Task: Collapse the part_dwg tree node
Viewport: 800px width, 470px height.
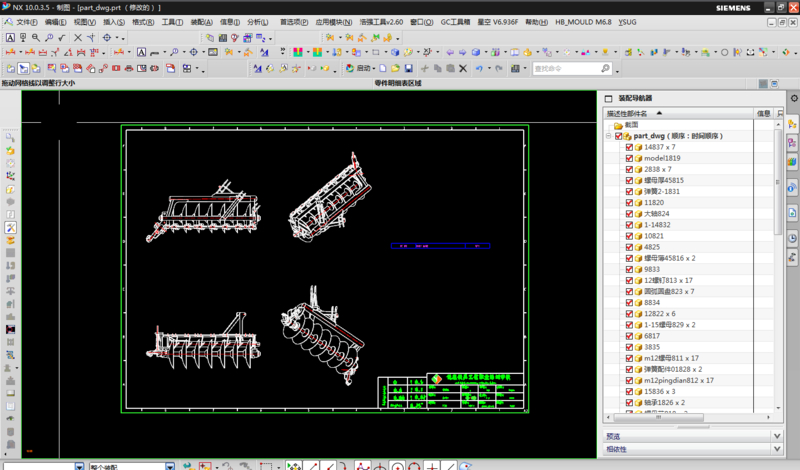Action: pos(609,136)
